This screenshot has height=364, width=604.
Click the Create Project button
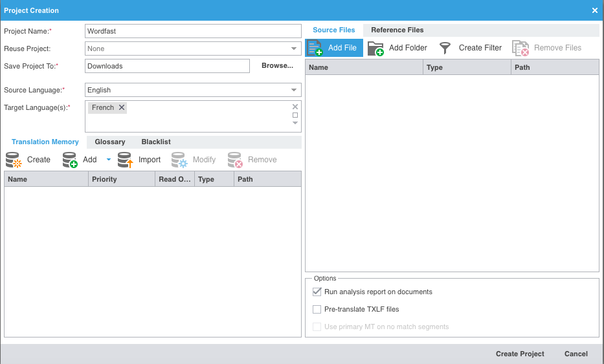(x=520, y=354)
